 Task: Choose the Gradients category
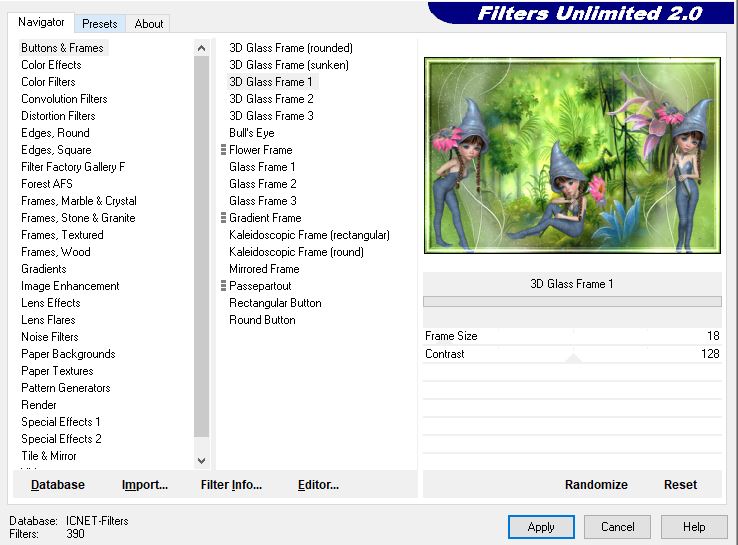pyautogui.click(x=44, y=269)
